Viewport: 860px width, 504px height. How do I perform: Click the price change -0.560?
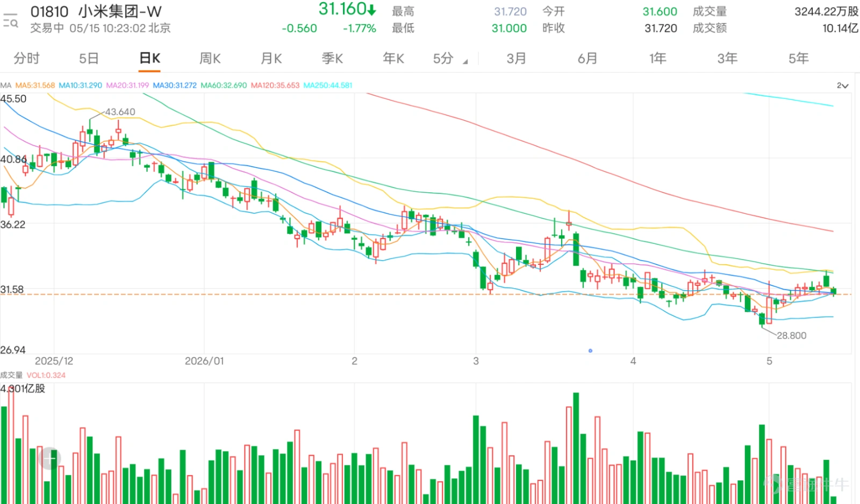pos(299,28)
